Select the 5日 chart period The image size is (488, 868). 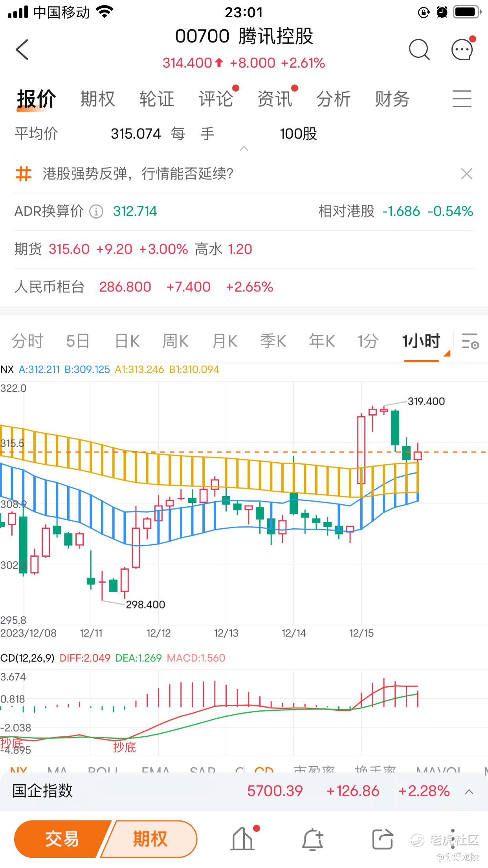[x=78, y=341]
